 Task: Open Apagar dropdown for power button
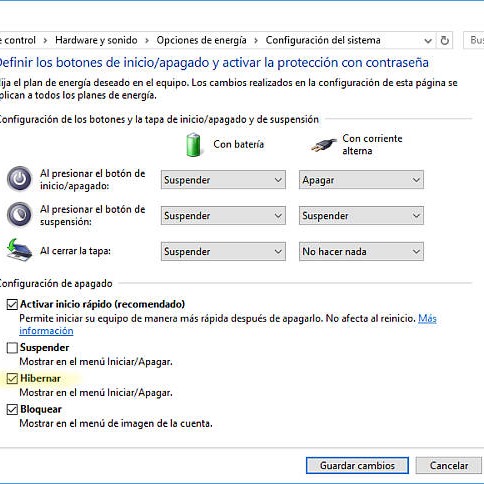click(x=361, y=180)
